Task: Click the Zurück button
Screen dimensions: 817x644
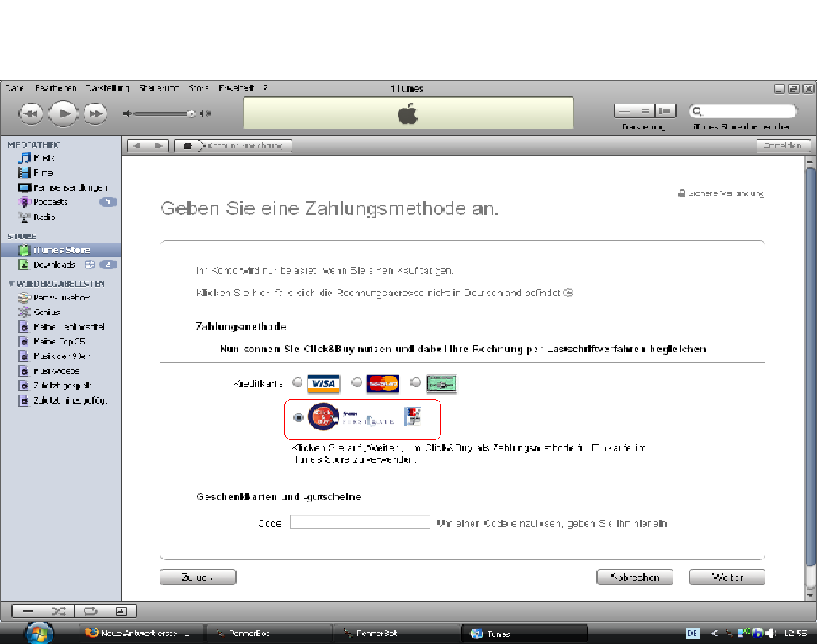Action: (x=198, y=578)
